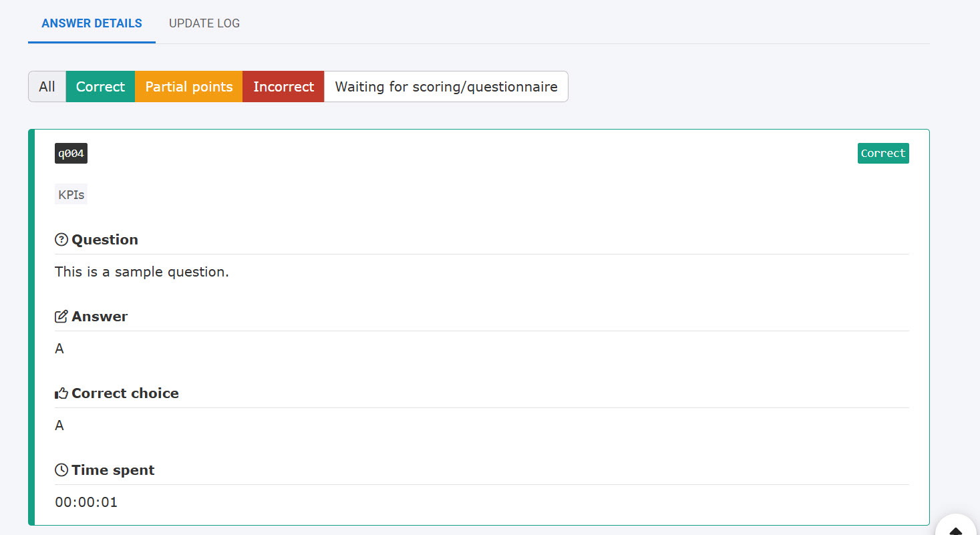Click the question mark icon beside Question
This screenshot has height=535, width=980.
coord(61,240)
